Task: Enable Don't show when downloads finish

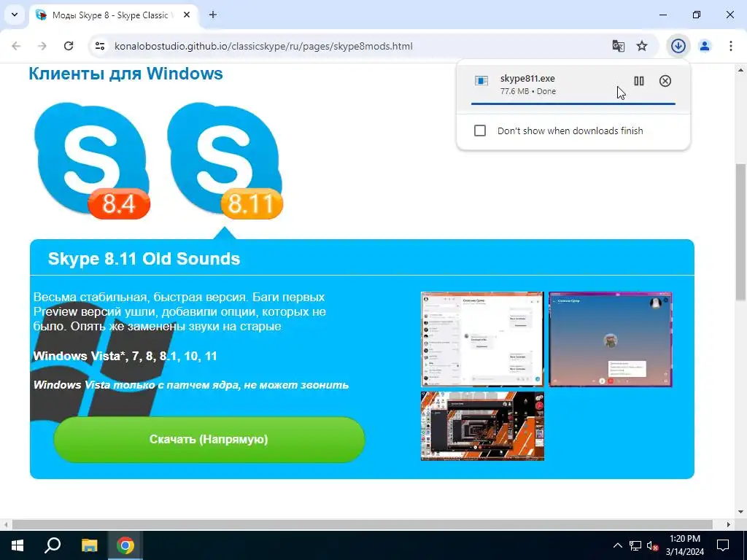Action: pos(480,131)
